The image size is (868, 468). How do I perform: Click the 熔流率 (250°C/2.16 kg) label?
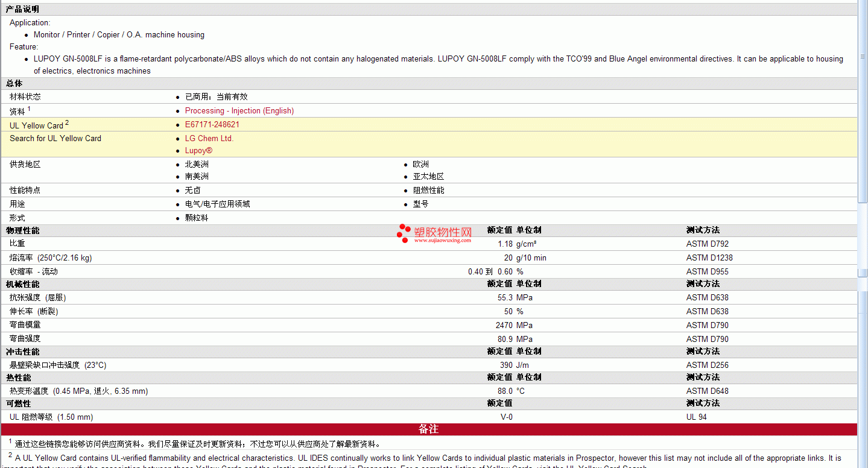coord(51,258)
